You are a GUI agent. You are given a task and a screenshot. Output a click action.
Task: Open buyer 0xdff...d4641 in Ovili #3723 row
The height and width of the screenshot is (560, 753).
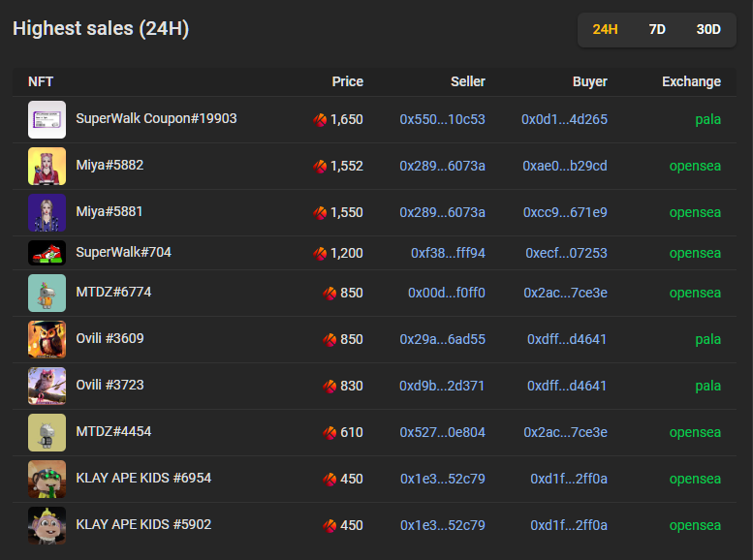pyautogui.click(x=567, y=387)
